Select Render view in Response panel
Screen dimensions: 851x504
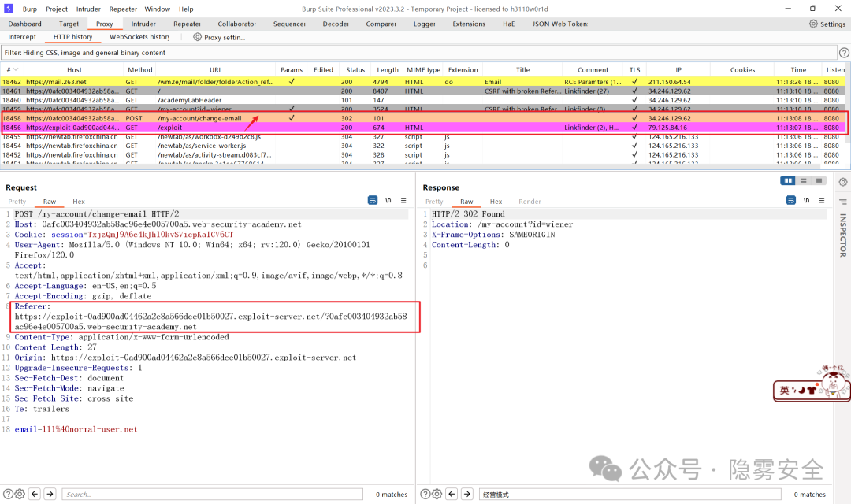530,202
